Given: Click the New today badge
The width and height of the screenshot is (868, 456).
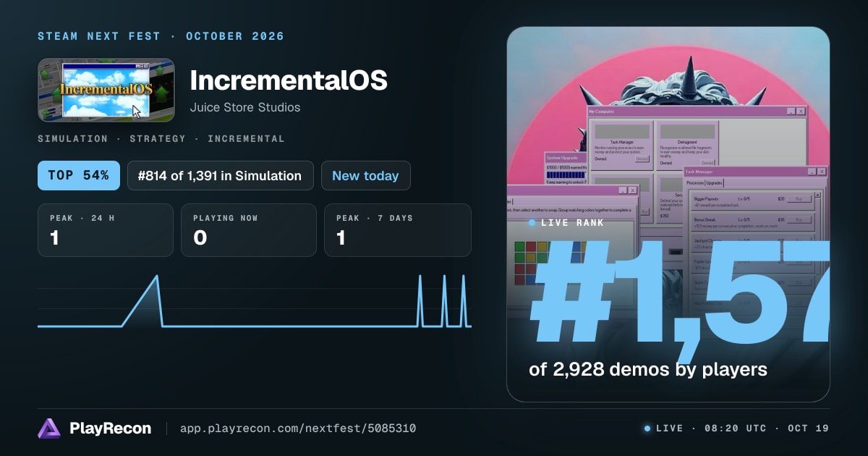Looking at the screenshot, I should pyautogui.click(x=365, y=175).
